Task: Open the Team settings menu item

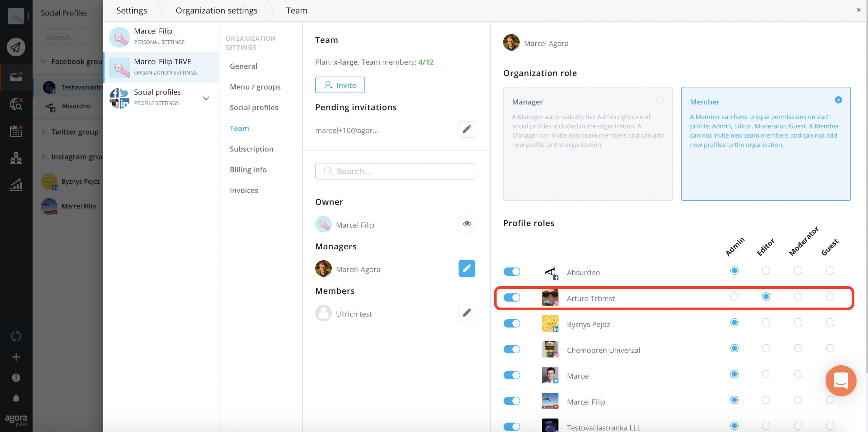Action: click(x=239, y=128)
